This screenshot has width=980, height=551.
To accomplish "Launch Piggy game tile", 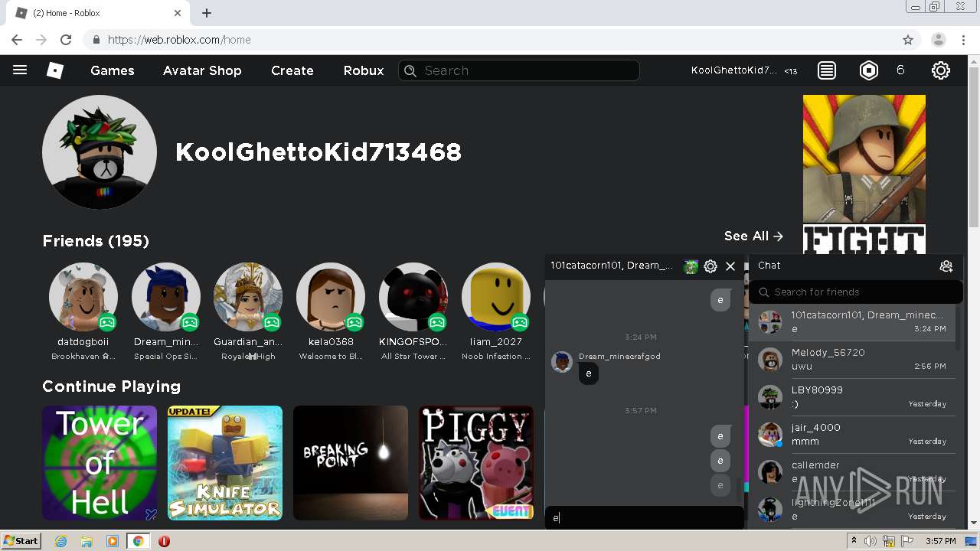I will [x=476, y=463].
